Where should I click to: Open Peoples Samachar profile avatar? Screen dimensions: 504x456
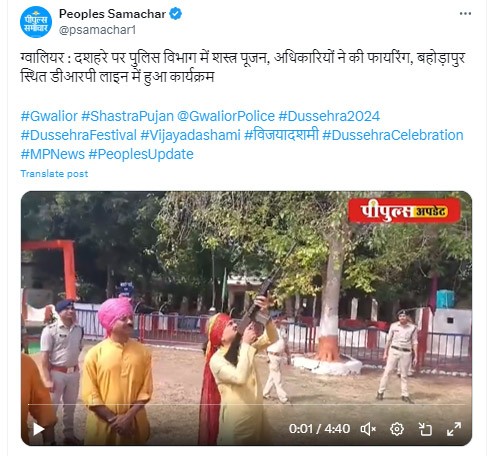click(x=36, y=22)
